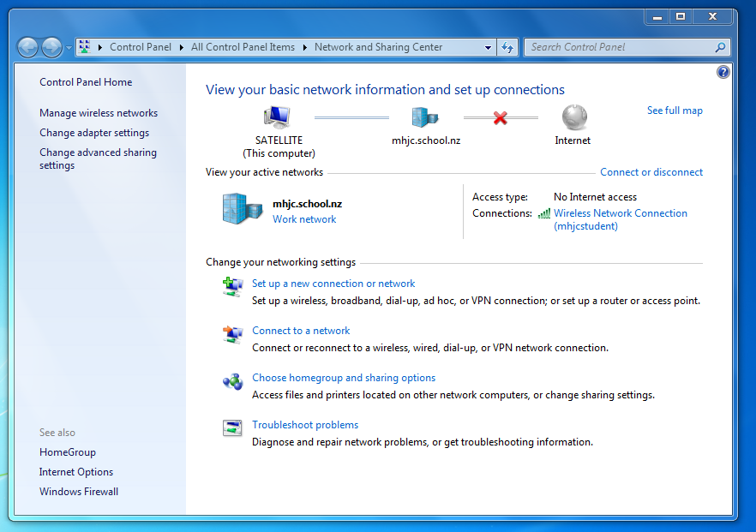Expand the address bar history dropdown
Screen dimensions: 756x532
488,47
